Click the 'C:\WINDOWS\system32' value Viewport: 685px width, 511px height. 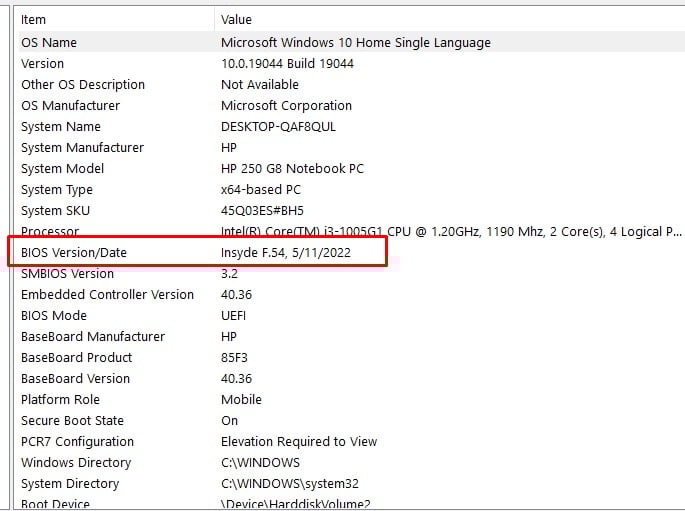(290, 483)
